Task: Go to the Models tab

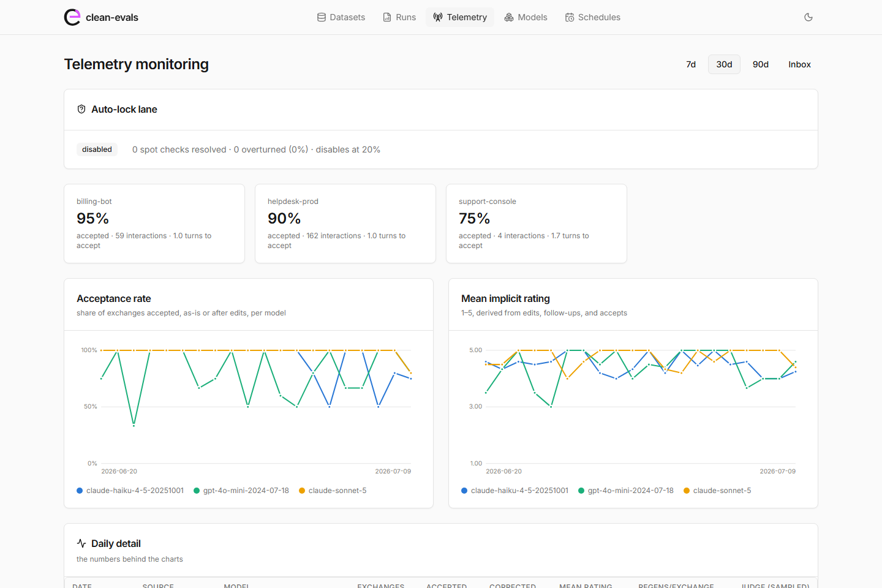Action: pos(526,17)
